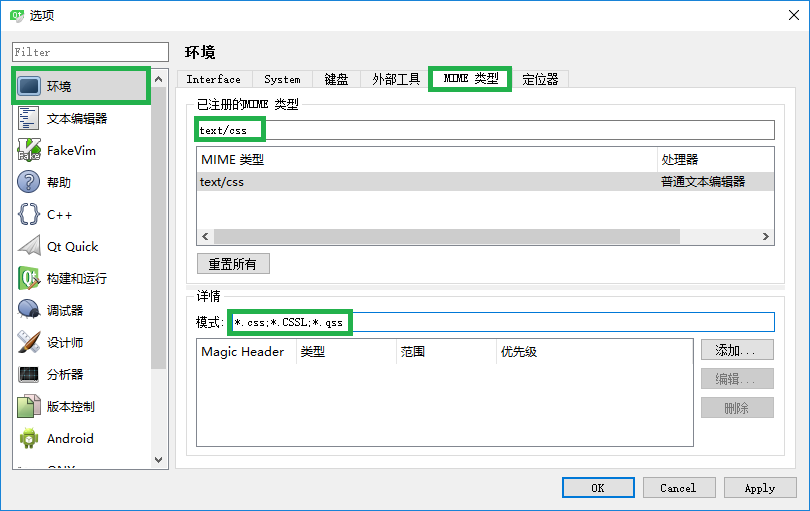Click the 类型 column header in details
Screen dimensions: 810x511
click(346, 352)
